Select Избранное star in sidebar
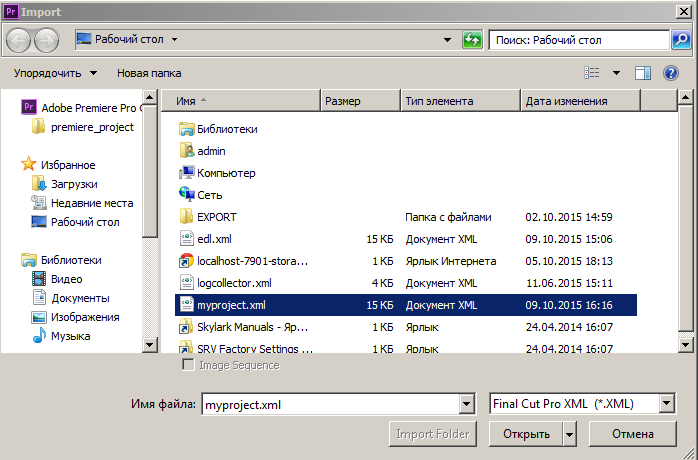 tap(58, 165)
